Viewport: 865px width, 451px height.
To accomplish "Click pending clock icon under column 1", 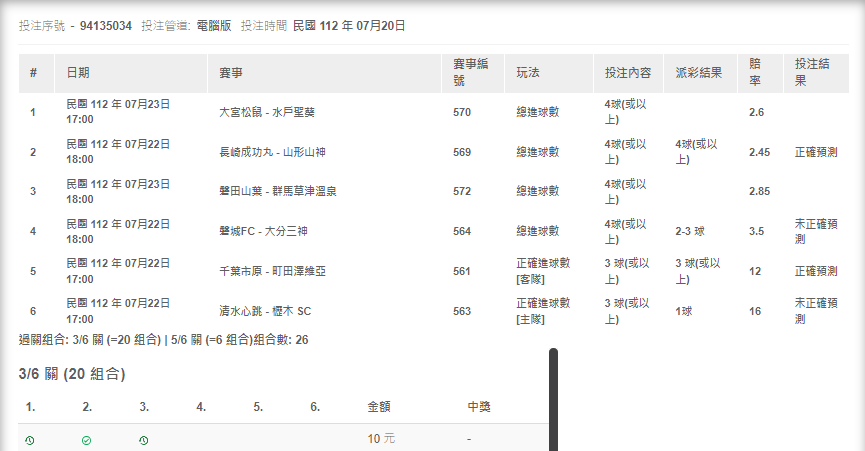I will coord(30,440).
